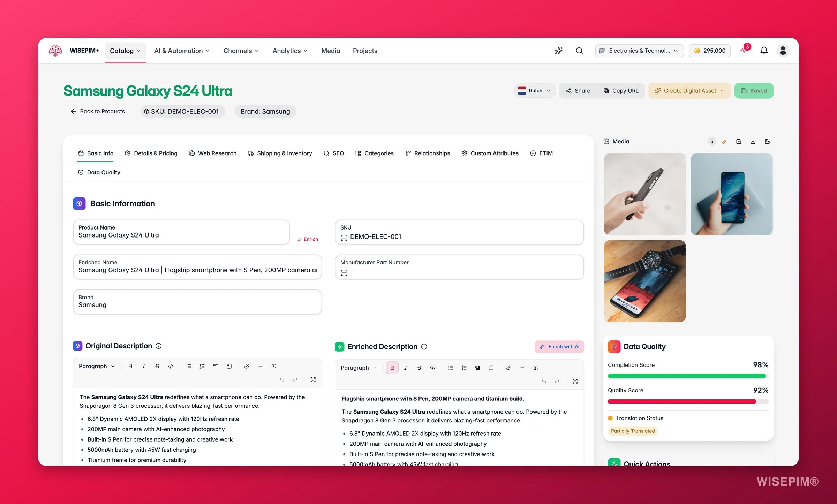The height and width of the screenshot is (504, 837).
Task: Click the Media panel add image icon
Action: click(767, 141)
